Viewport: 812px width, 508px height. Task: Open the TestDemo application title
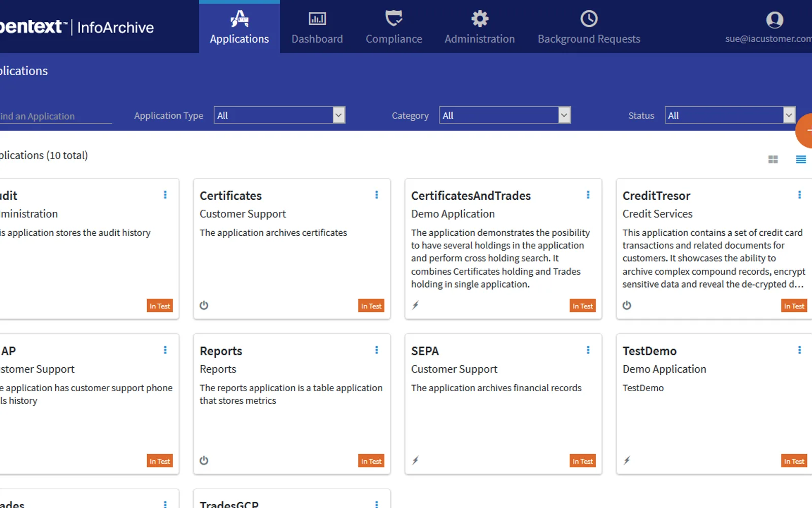click(650, 351)
